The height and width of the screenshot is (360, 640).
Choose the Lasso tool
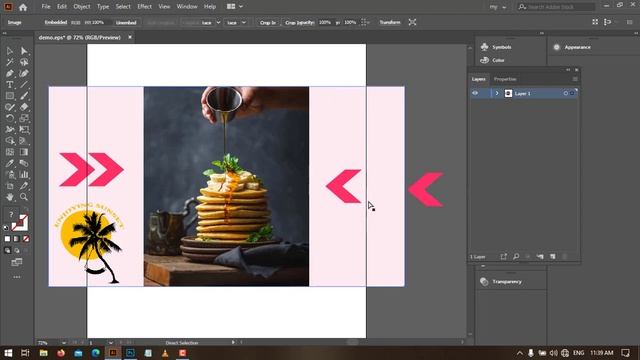[x=24, y=62]
